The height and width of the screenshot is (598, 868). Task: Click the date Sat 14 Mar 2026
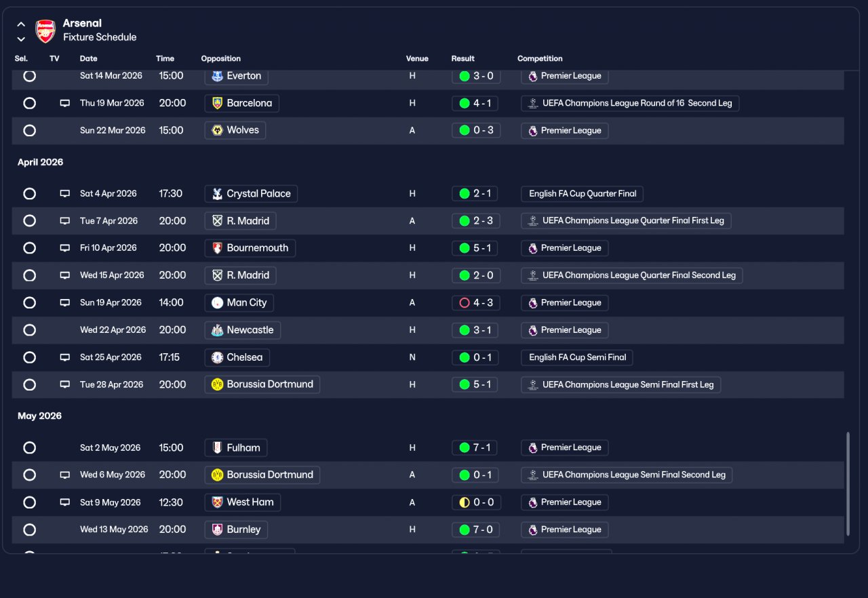point(111,76)
